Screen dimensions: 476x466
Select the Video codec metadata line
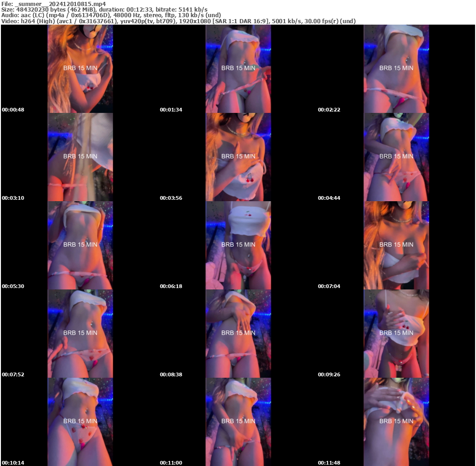click(178, 20)
